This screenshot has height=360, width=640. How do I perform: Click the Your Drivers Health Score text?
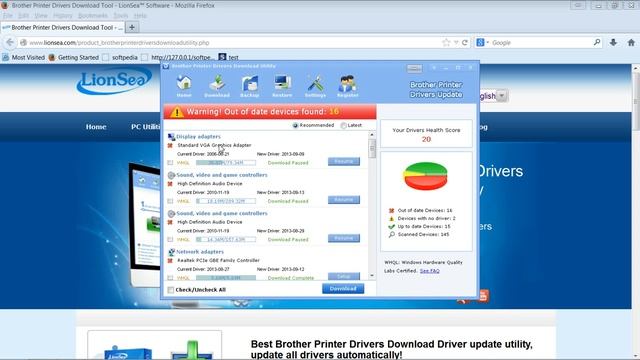coord(426,130)
